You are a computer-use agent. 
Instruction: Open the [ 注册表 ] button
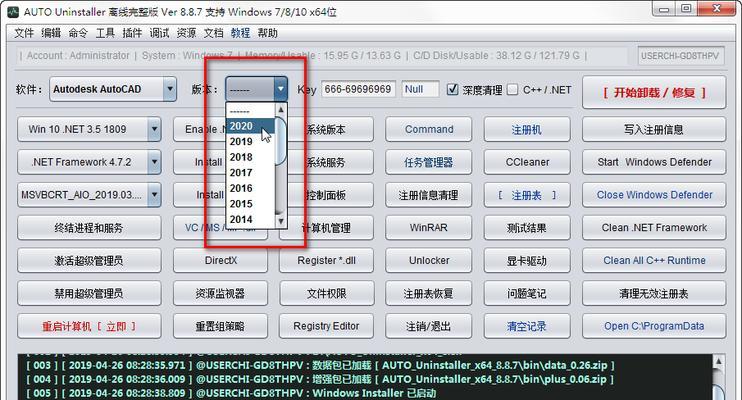click(x=527, y=195)
